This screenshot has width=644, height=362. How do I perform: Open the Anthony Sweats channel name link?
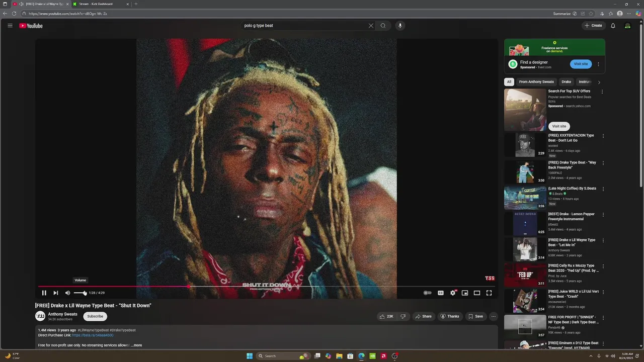[x=63, y=314]
